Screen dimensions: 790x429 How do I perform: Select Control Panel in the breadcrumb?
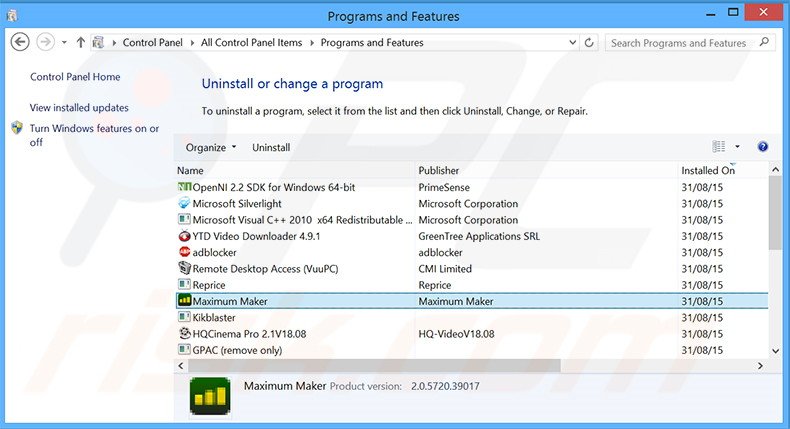point(153,43)
